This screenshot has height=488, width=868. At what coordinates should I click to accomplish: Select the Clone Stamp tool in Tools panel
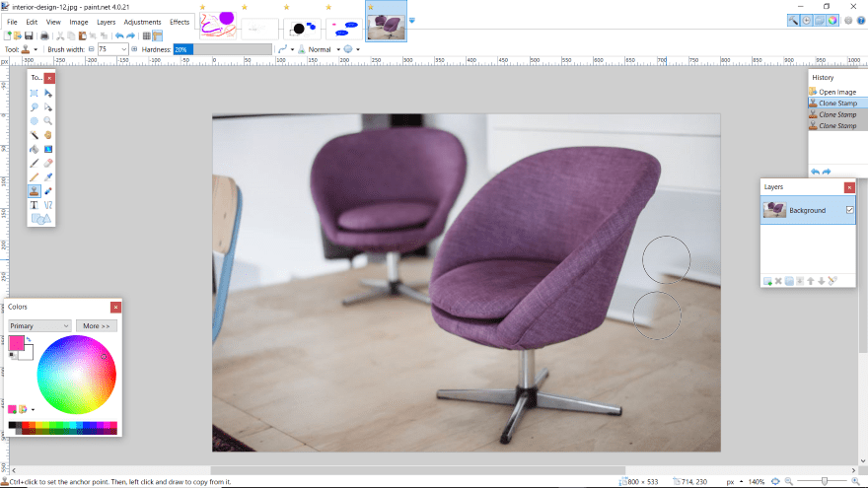coord(34,191)
